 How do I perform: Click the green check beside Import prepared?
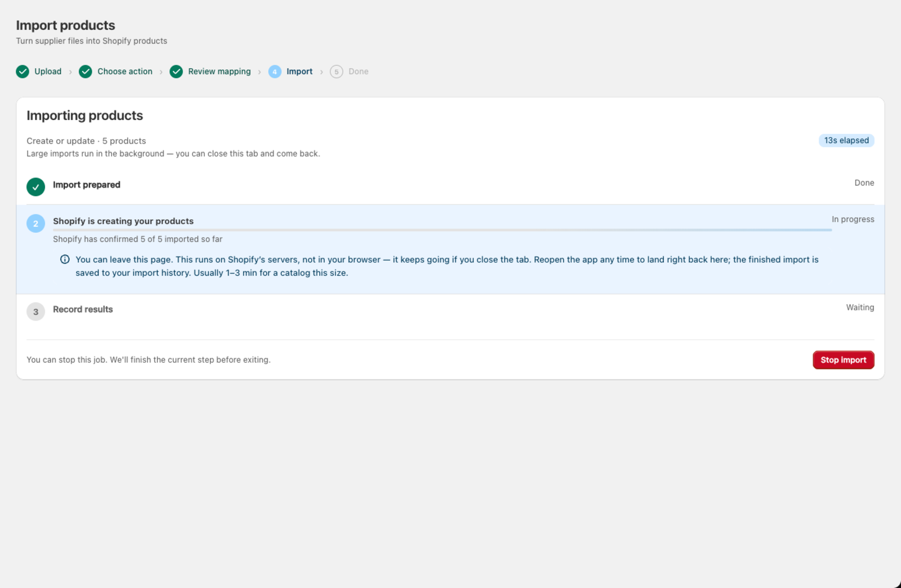pyautogui.click(x=36, y=187)
